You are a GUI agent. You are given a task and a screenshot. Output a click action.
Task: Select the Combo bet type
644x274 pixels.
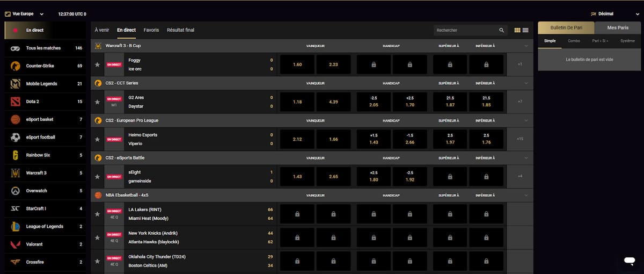point(574,41)
